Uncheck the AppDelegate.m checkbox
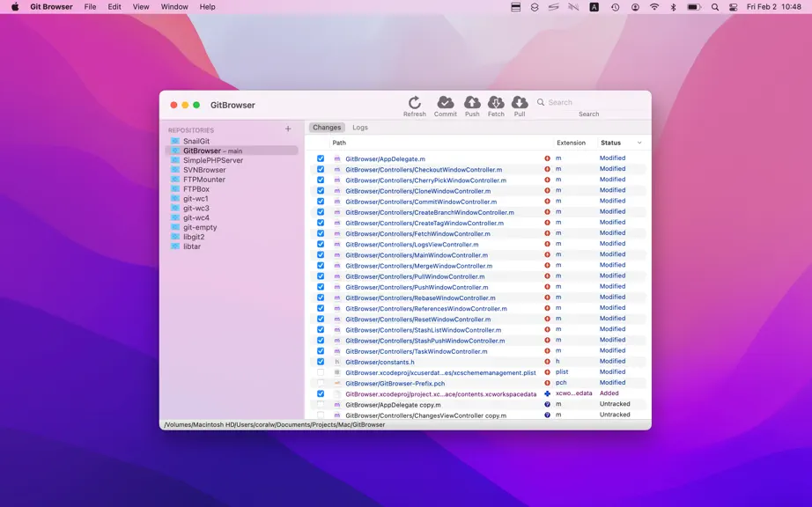 click(x=321, y=158)
